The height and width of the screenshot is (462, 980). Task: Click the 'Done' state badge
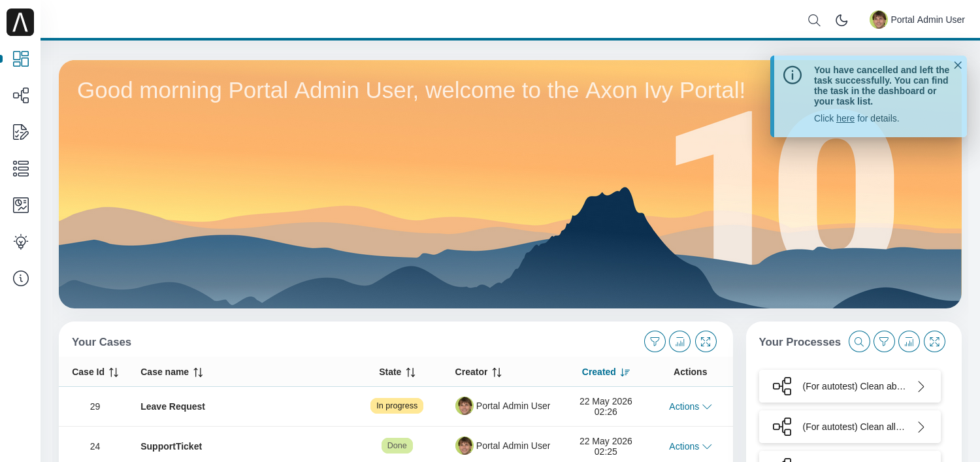pyautogui.click(x=397, y=446)
